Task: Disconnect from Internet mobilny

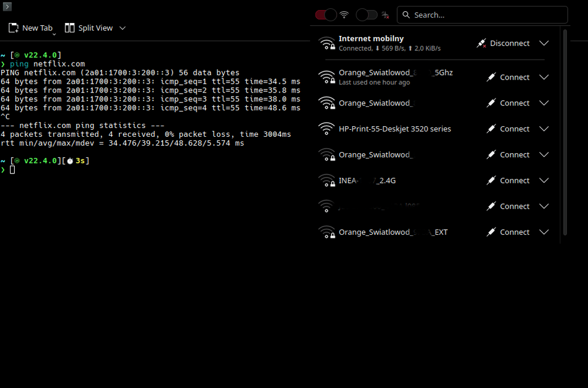Action: (503, 44)
